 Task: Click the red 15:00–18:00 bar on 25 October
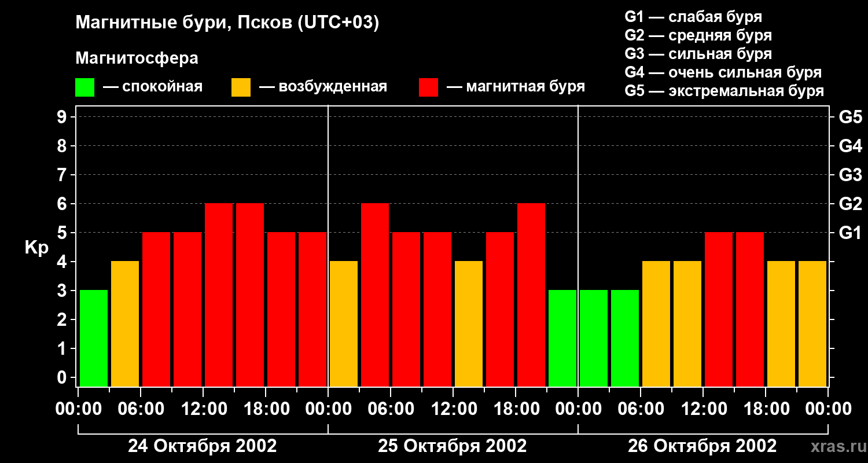(500, 309)
